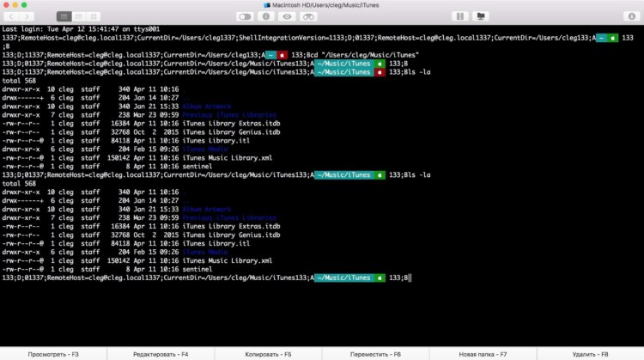
Task: Click the "Last login: Tue Apr 12" line
Action: click(81, 29)
